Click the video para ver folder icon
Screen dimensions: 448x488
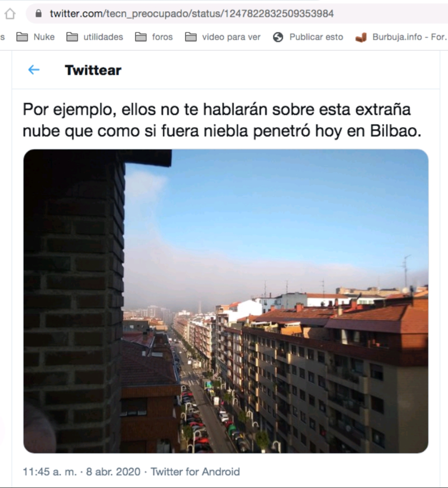(x=191, y=37)
